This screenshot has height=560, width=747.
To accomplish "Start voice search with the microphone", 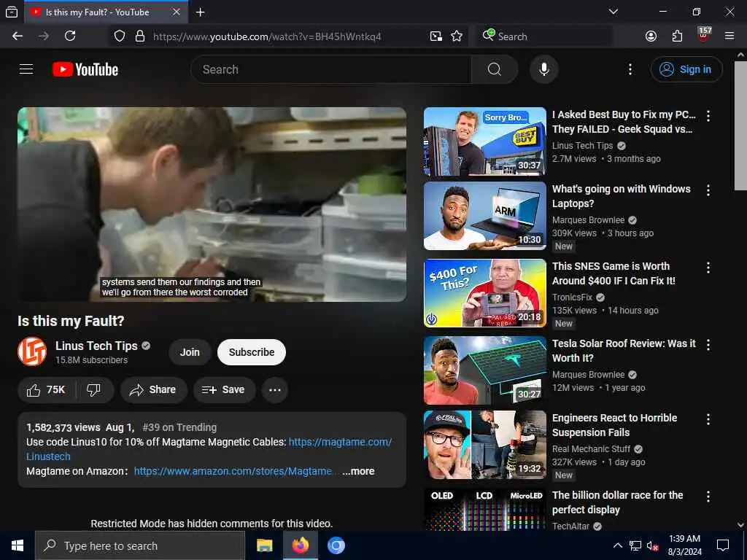I will click(543, 69).
